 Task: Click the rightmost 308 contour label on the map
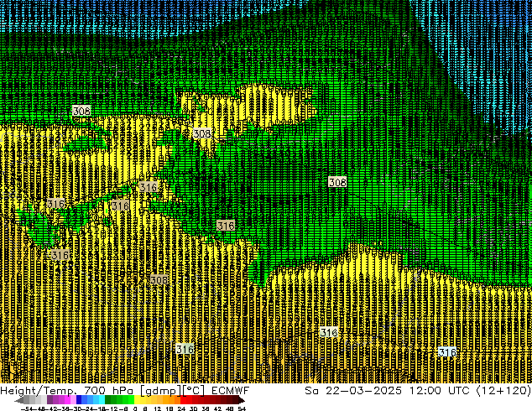(337, 182)
